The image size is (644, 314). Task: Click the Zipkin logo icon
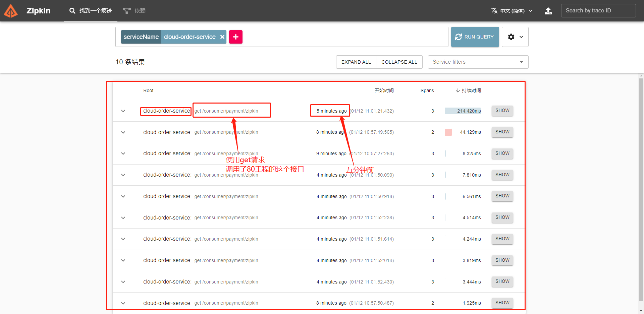pyautogui.click(x=11, y=11)
